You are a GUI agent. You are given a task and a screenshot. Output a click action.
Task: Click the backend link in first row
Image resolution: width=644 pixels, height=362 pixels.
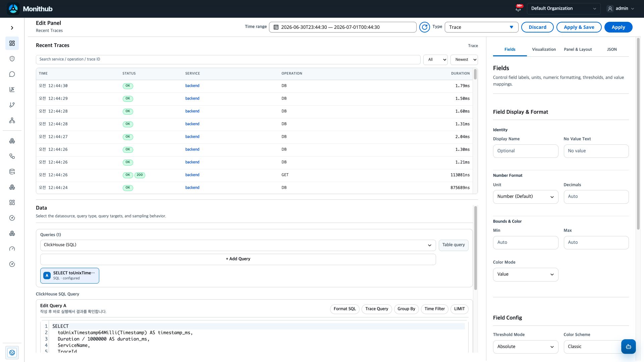pyautogui.click(x=192, y=86)
